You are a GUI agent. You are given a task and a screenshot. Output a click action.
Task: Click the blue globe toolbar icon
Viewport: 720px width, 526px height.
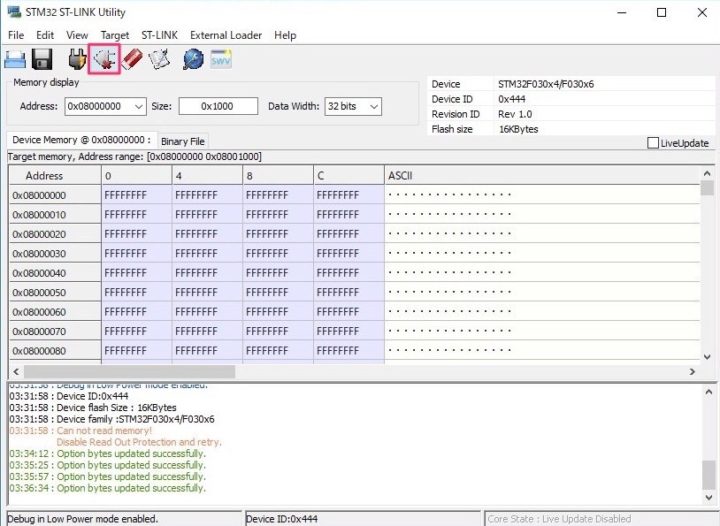[x=193, y=60]
